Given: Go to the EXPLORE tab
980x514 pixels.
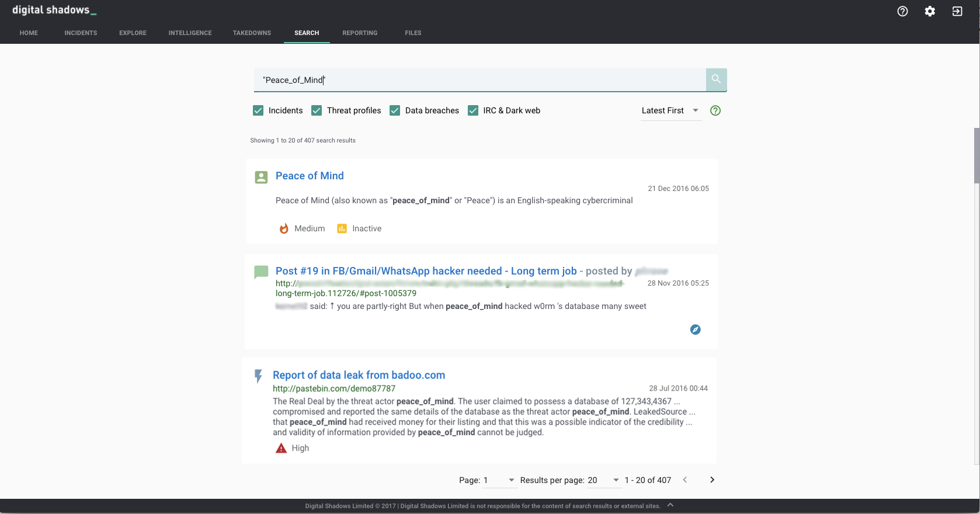Looking at the screenshot, I should coord(133,33).
